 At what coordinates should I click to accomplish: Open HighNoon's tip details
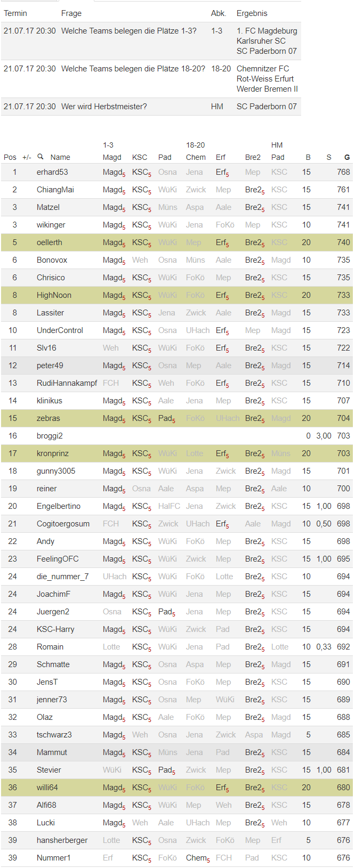point(54,295)
